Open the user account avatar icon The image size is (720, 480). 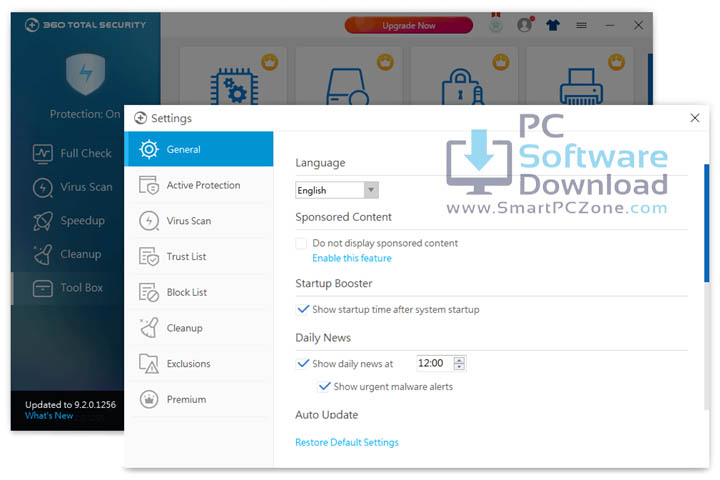coord(525,24)
